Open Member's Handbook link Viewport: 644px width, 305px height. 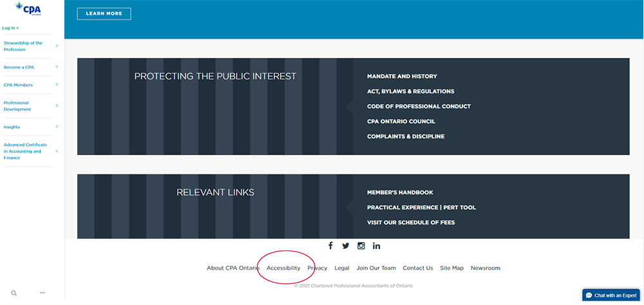coord(400,192)
